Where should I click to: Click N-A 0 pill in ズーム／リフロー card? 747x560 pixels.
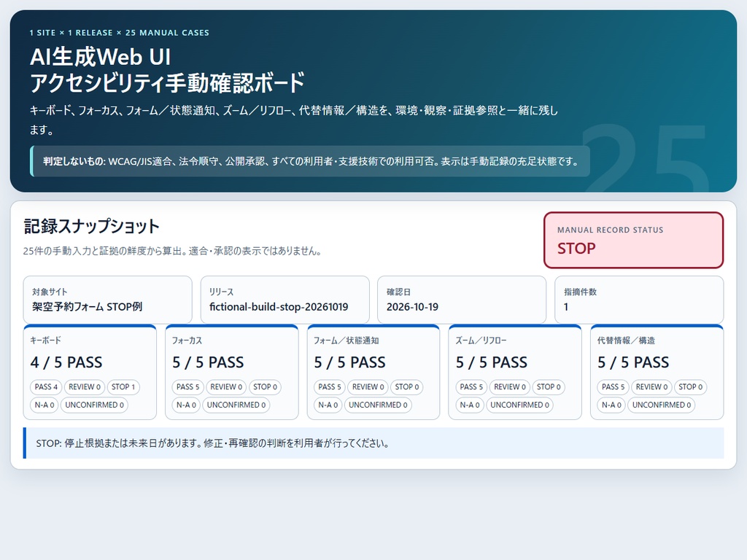[470, 405]
